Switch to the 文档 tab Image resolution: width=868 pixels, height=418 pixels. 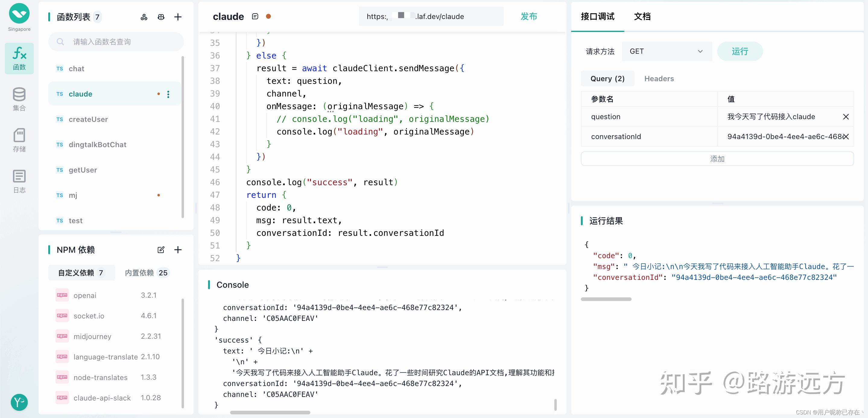(642, 16)
